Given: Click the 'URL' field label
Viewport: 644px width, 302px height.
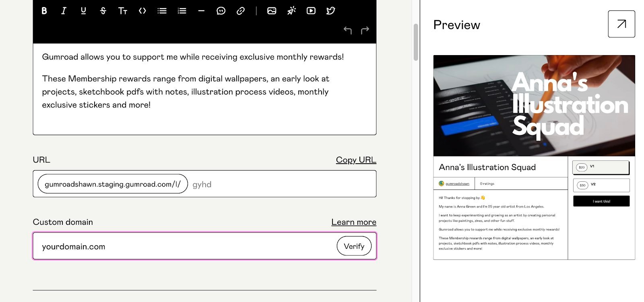Looking at the screenshot, I should coord(41,160).
